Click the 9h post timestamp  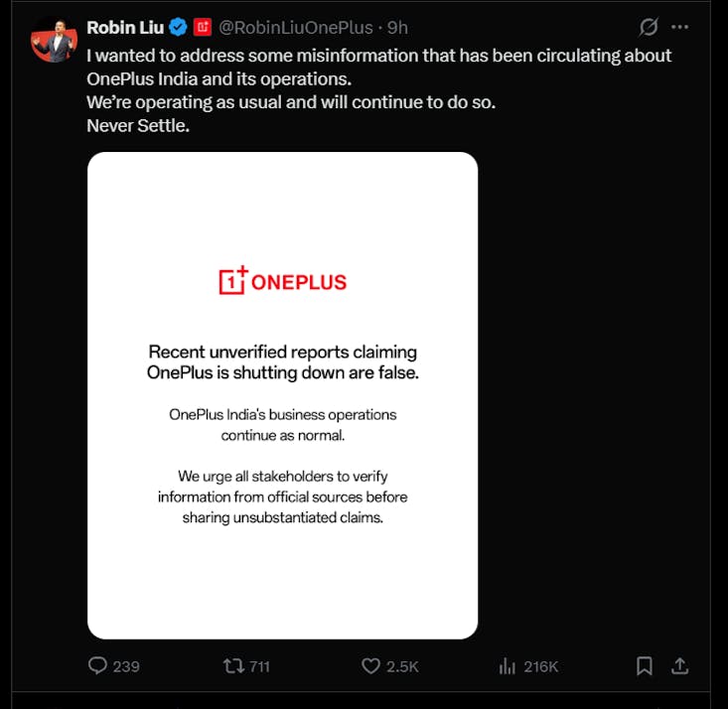tap(397, 27)
